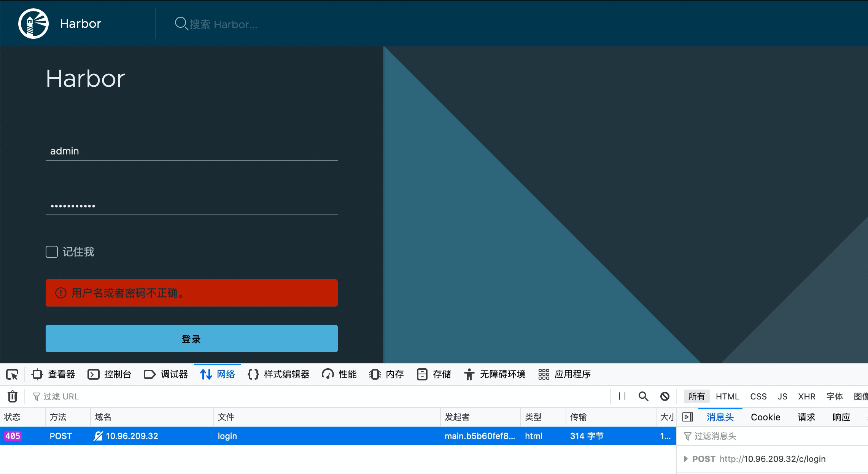Click the security icon beside 10.96.209.32
Viewport: 868px width, 474px height.
98,436
